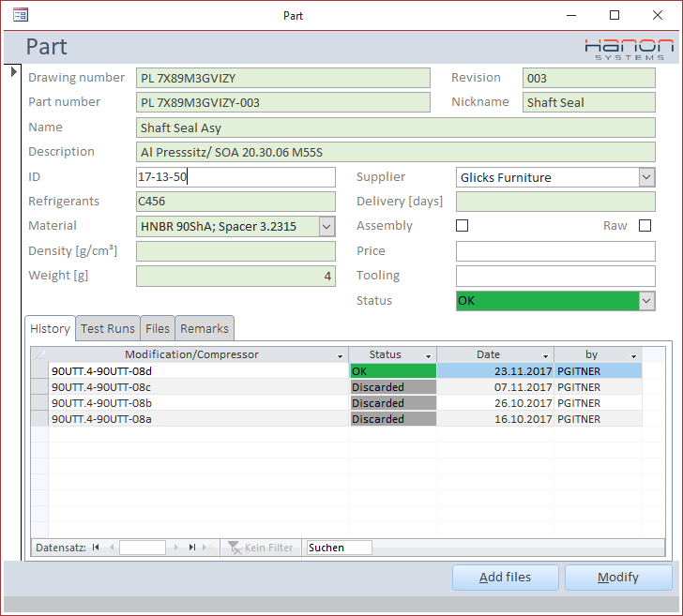Click the Revision field showing 003
The width and height of the screenshot is (683, 616).
(x=589, y=78)
